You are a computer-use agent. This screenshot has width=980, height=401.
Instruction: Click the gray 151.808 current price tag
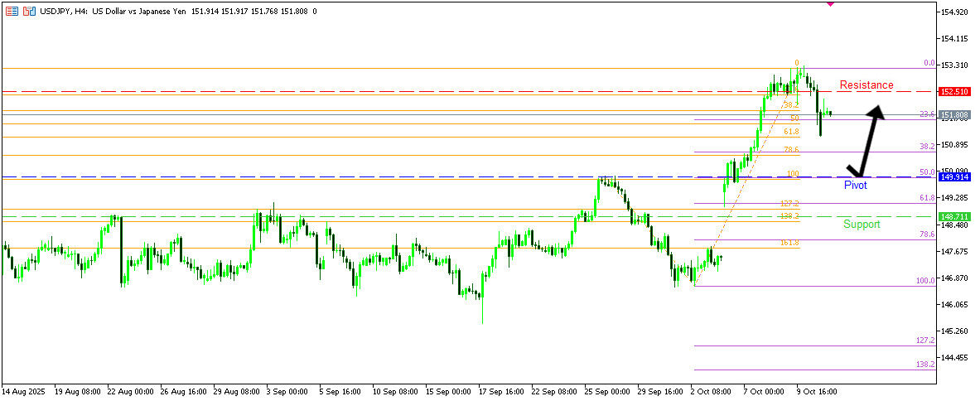tap(954, 114)
